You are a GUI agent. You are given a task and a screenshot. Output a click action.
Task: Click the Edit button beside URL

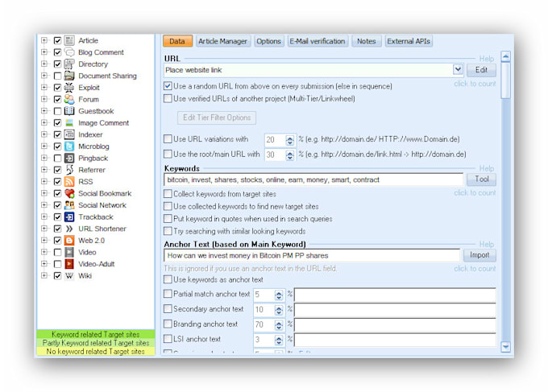point(481,70)
